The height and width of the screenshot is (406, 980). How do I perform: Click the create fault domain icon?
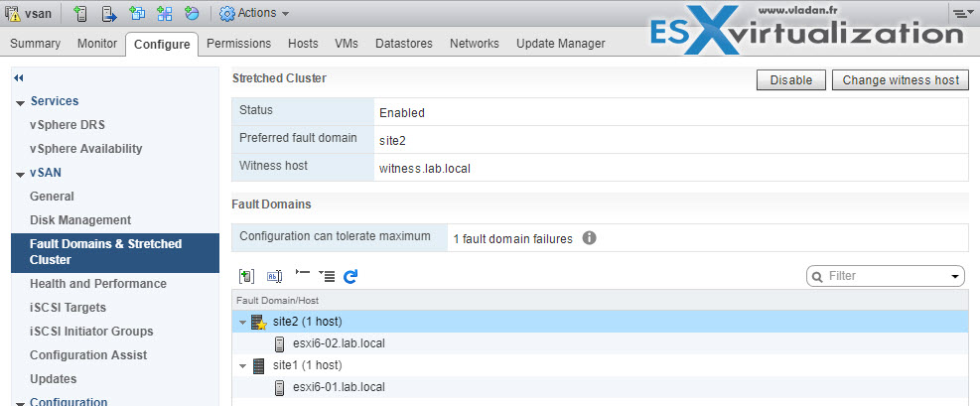(x=246, y=276)
